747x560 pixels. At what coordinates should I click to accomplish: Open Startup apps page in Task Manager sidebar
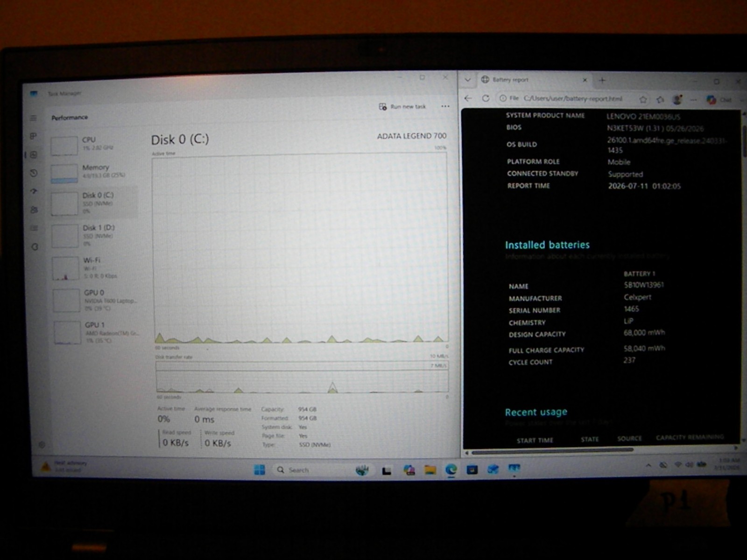point(34,191)
